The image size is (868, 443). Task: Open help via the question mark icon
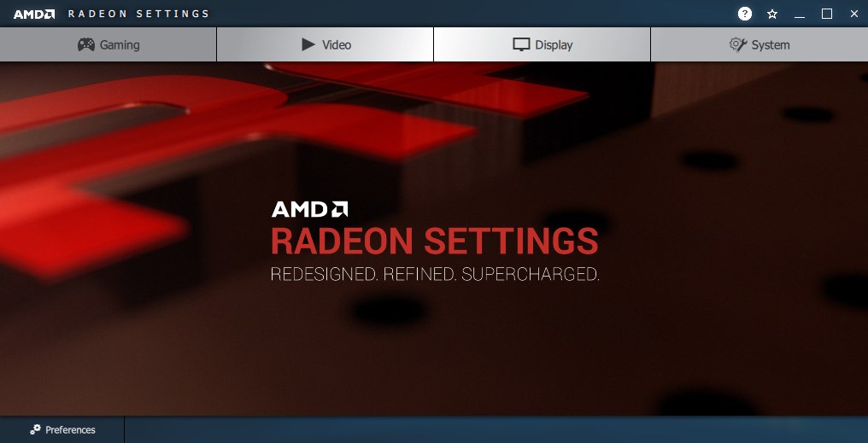(745, 14)
